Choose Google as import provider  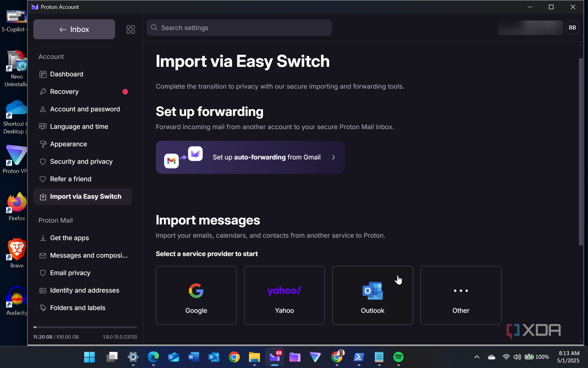pyautogui.click(x=196, y=295)
